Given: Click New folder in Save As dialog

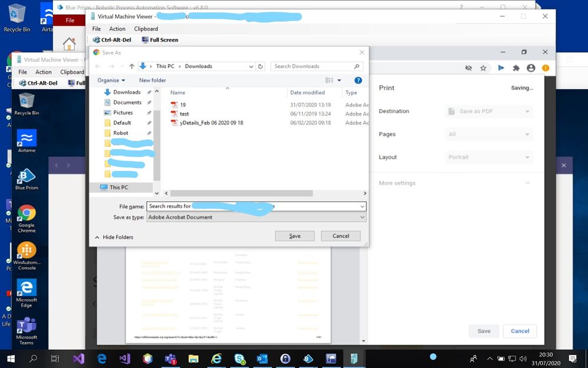Looking at the screenshot, I should [152, 80].
